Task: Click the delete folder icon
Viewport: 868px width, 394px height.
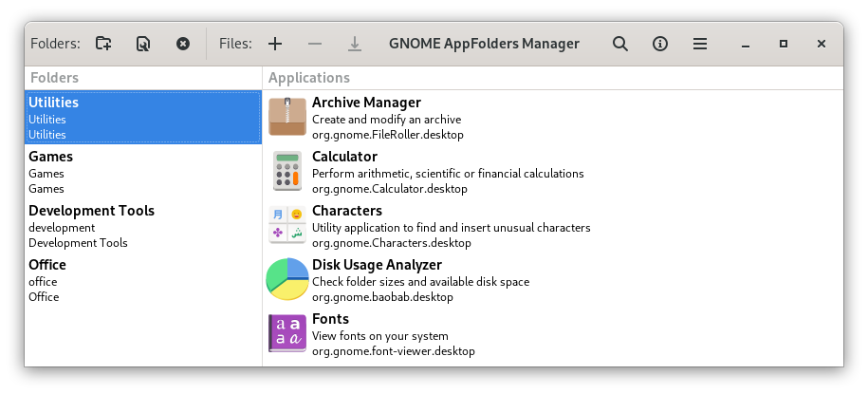Action: [x=183, y=44]
